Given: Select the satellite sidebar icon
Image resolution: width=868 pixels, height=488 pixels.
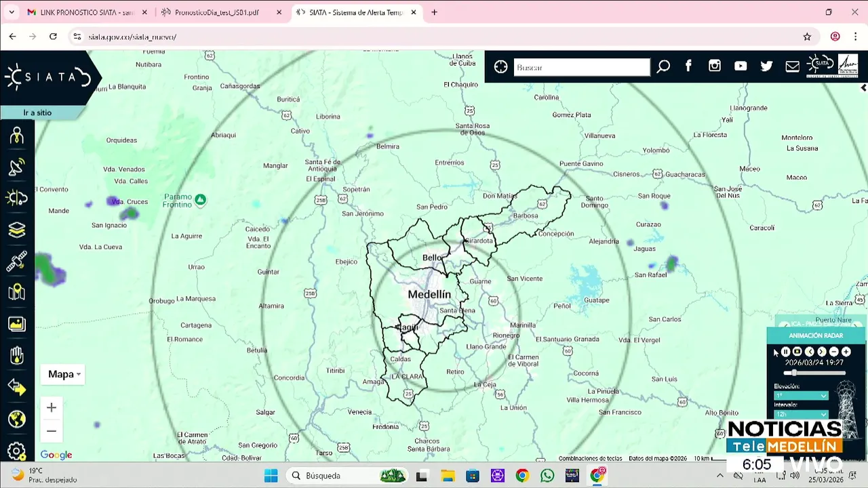Looking at the screenshot, I should (x=17, y=261).
